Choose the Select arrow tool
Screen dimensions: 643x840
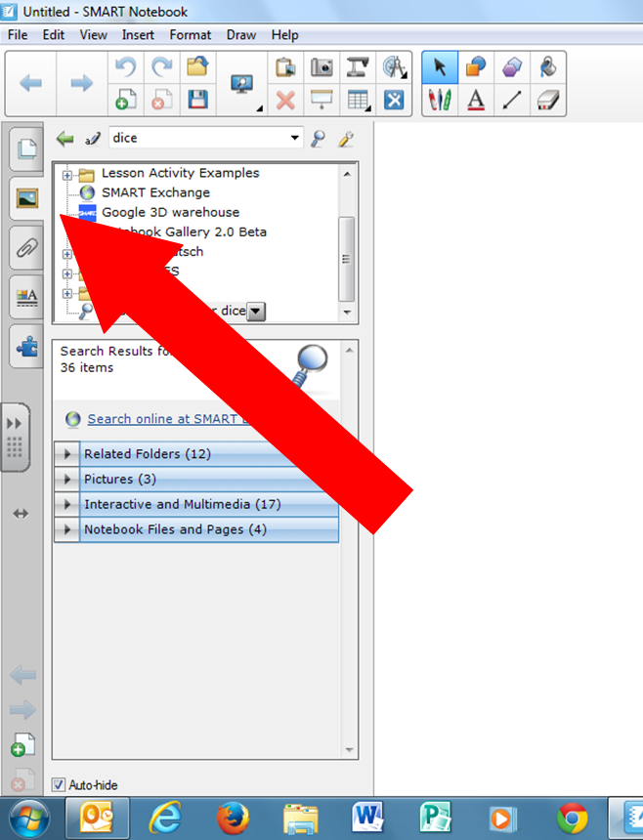(440, 67)
